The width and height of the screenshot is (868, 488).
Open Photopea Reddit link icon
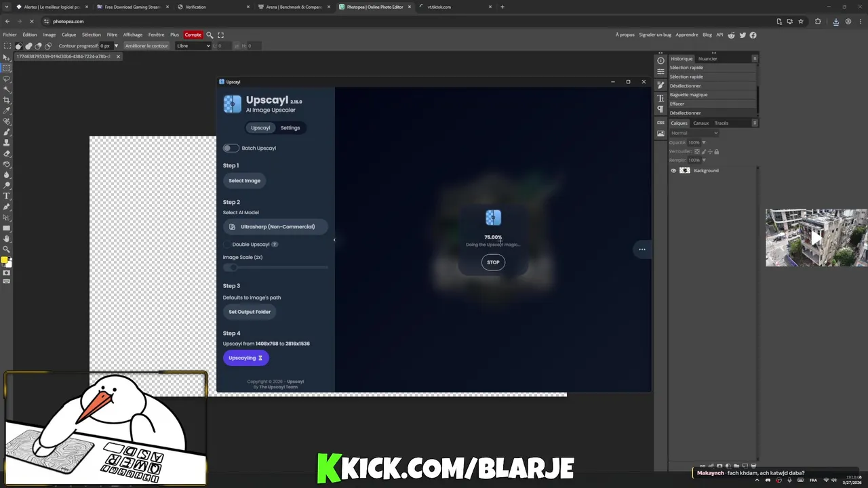(x=731, y=35)
